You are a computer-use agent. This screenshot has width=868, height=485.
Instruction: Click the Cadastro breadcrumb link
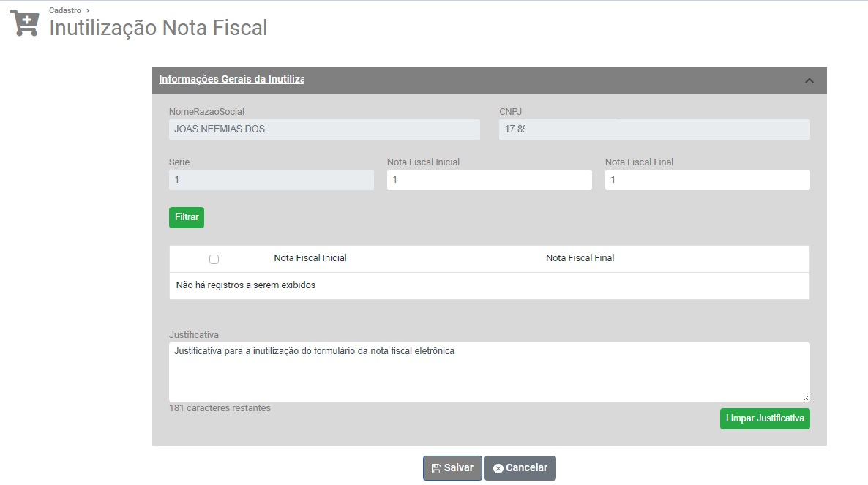65,10
